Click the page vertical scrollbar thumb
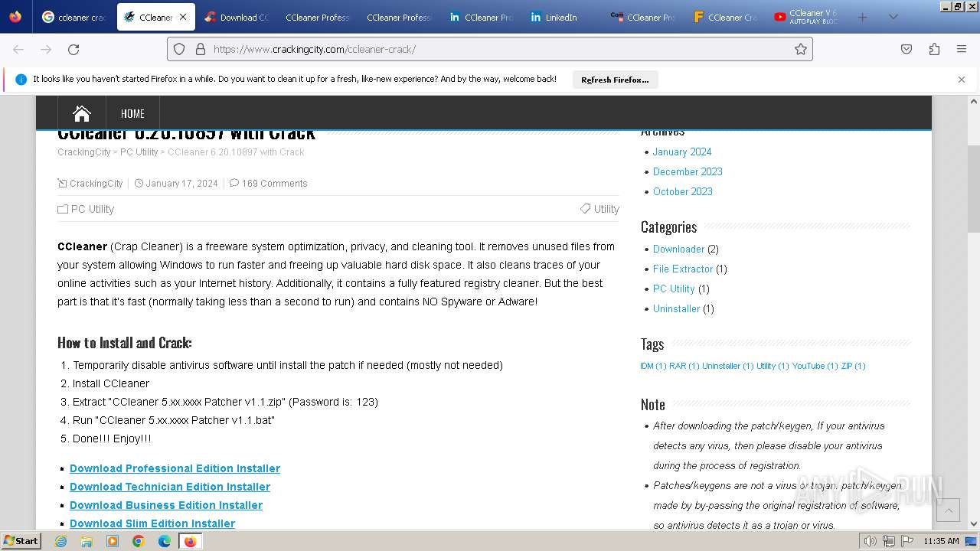 (x=974, y=188)
